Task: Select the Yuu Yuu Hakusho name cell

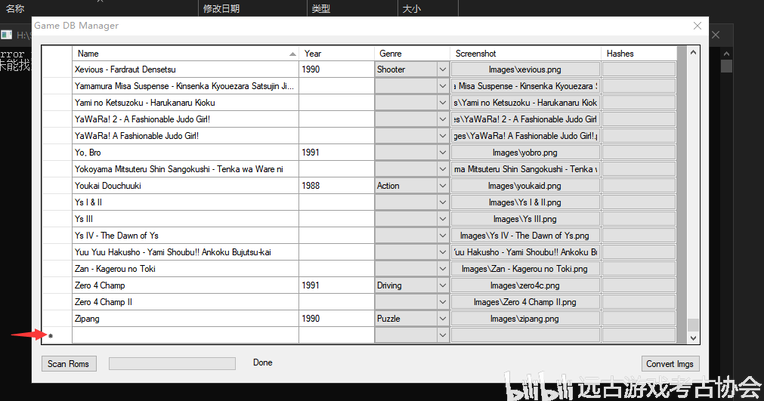Action: (x=185, y=252)
